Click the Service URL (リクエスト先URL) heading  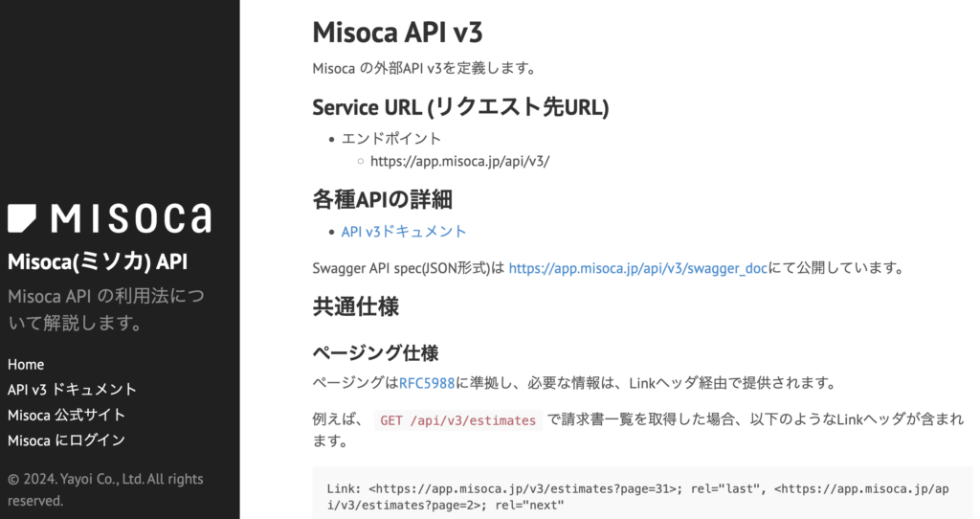pyautogui.click(x=460, y=106)
